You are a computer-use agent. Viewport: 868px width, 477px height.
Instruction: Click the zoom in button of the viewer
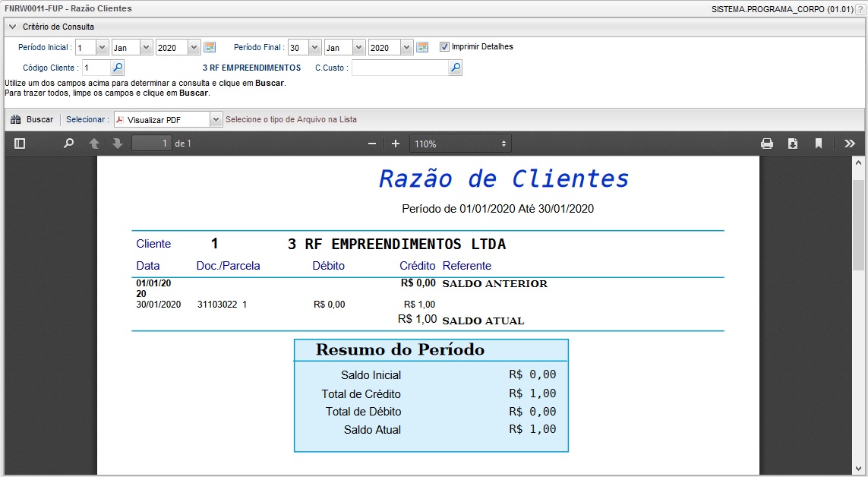(395, 143)
